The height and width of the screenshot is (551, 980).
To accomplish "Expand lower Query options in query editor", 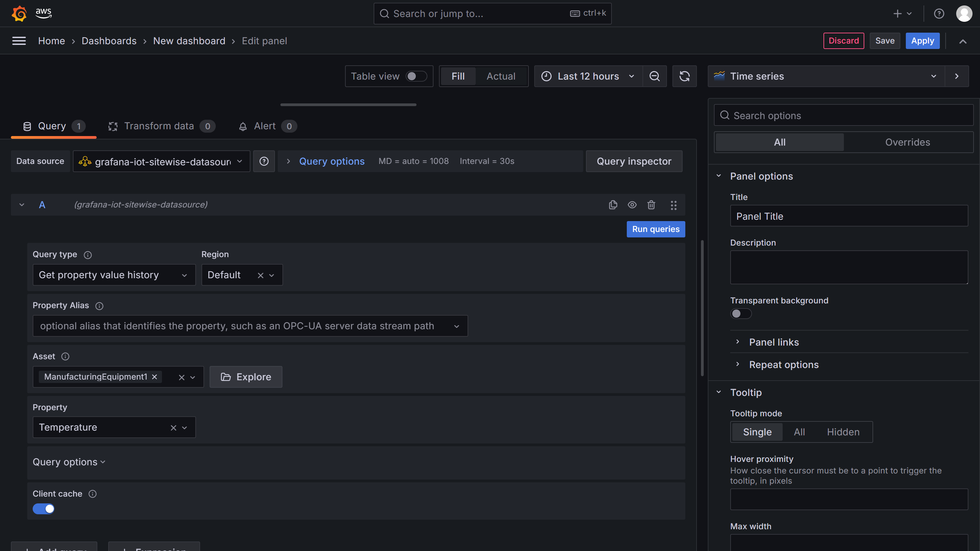I will click(x=69, y=462).
